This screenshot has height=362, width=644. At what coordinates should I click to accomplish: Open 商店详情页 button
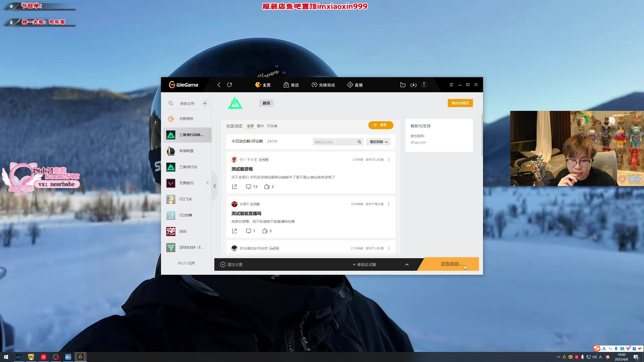coord(460,103)
